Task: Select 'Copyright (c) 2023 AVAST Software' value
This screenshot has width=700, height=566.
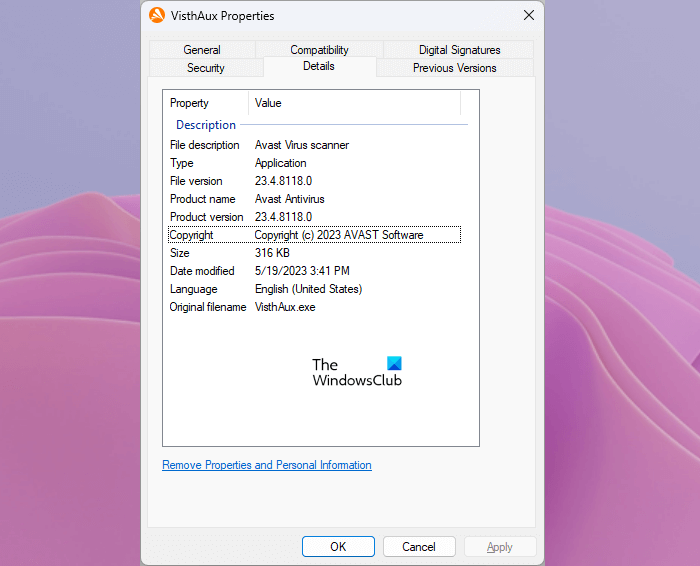Action: [339, 235]
